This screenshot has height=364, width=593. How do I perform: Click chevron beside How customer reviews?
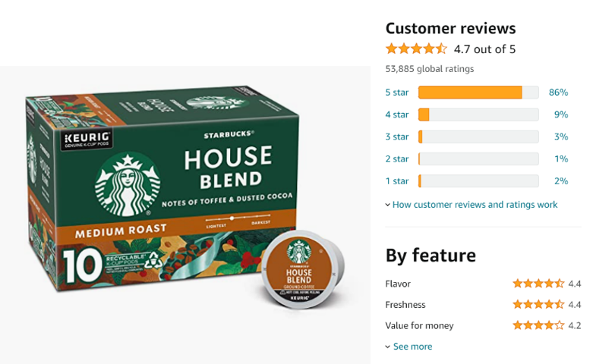coord(388,205)
